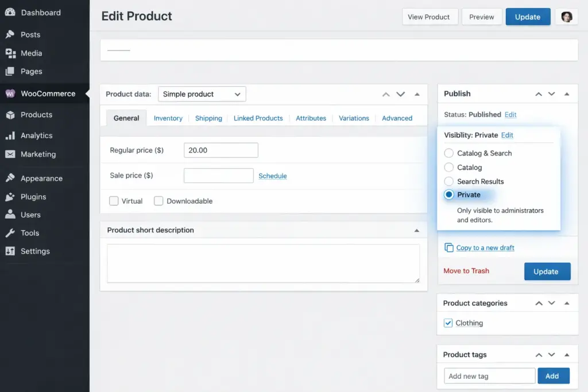This screenshot has width=588, height=392.
Task: Open the Schedule link for sale price
Action: pos(272,176)
